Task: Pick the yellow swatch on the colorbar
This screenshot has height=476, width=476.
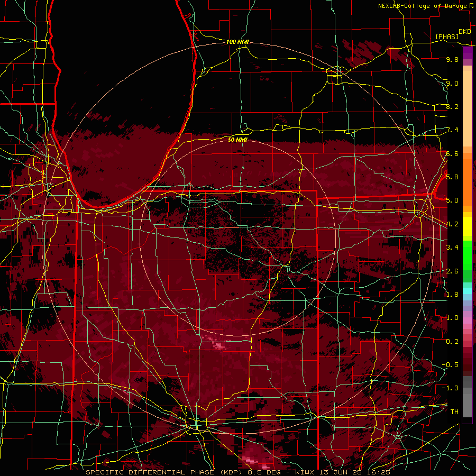Action: [x=467, y=226]
